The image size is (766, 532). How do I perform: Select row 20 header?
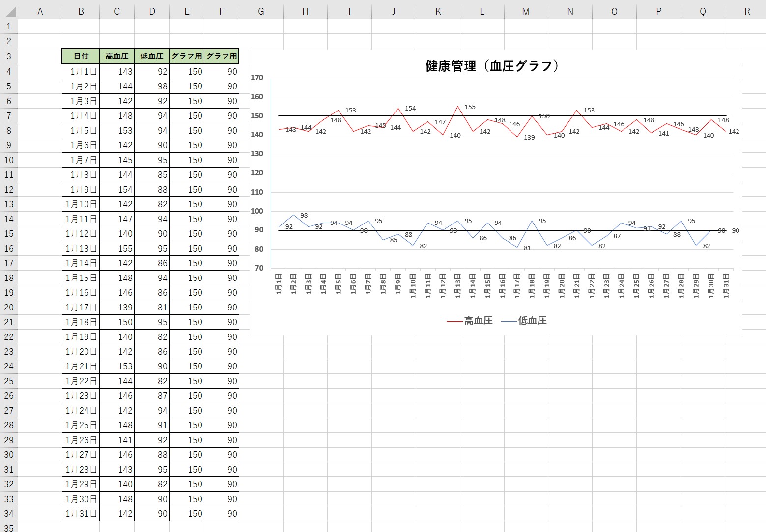(8, 307)
